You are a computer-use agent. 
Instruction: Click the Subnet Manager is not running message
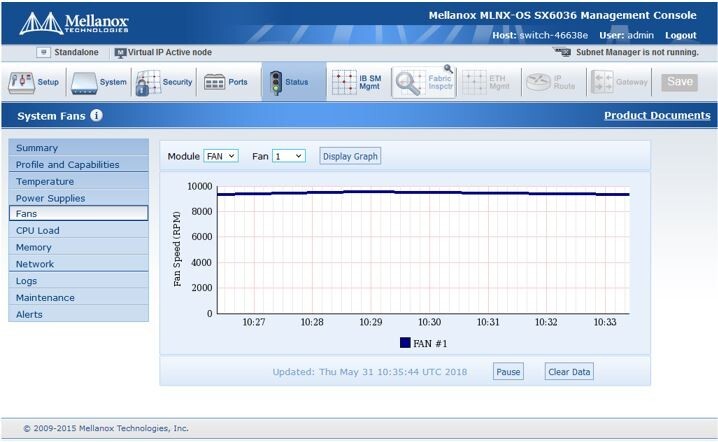637,52
